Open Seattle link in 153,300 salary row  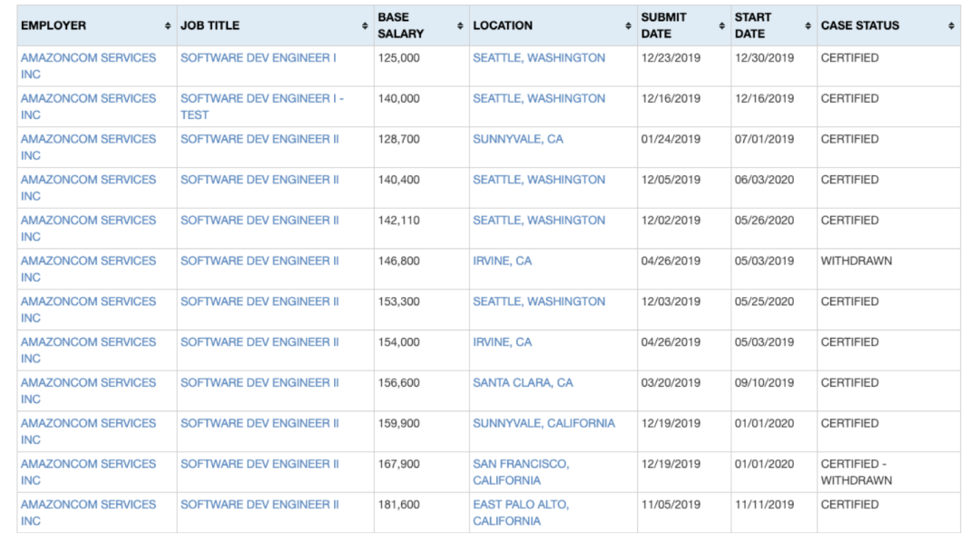(539, 302)
